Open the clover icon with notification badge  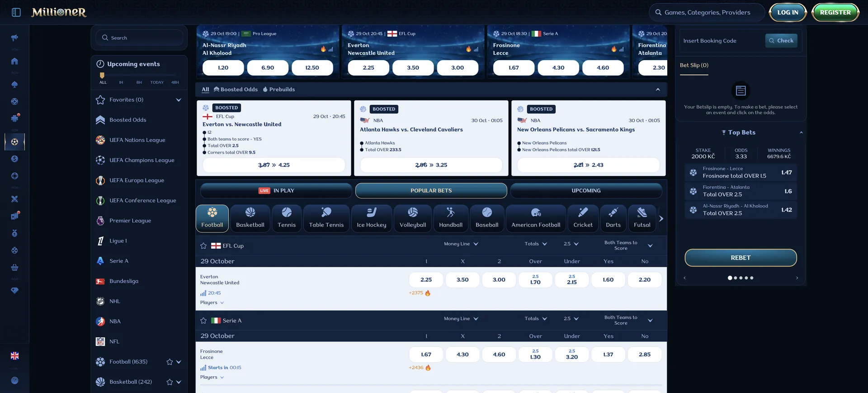[14, 118]
